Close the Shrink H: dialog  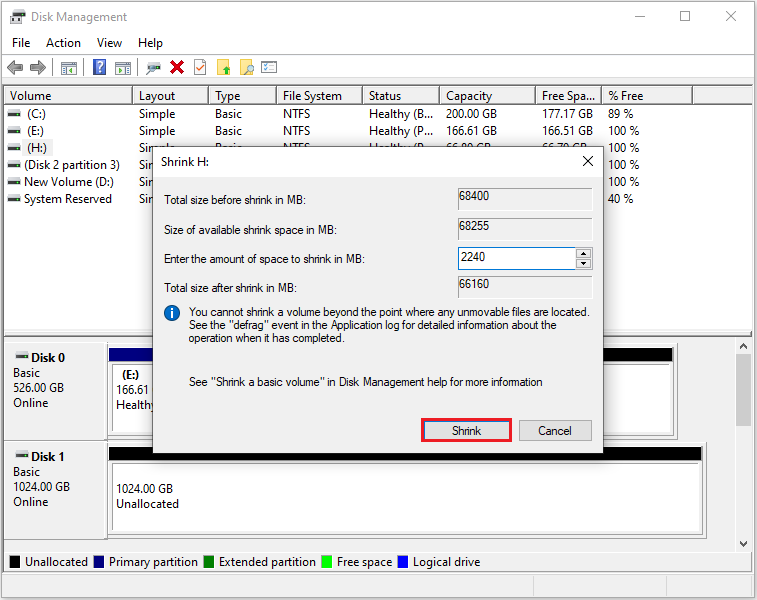[588, 161]
